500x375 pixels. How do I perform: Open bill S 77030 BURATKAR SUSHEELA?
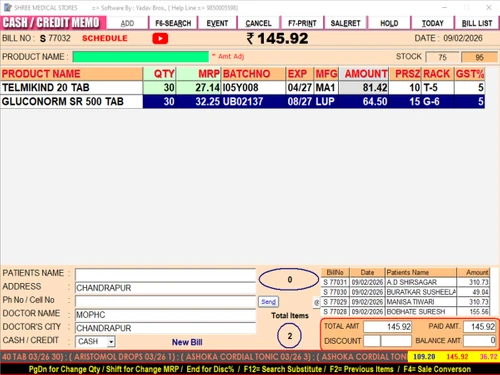(x=406, y=292)
